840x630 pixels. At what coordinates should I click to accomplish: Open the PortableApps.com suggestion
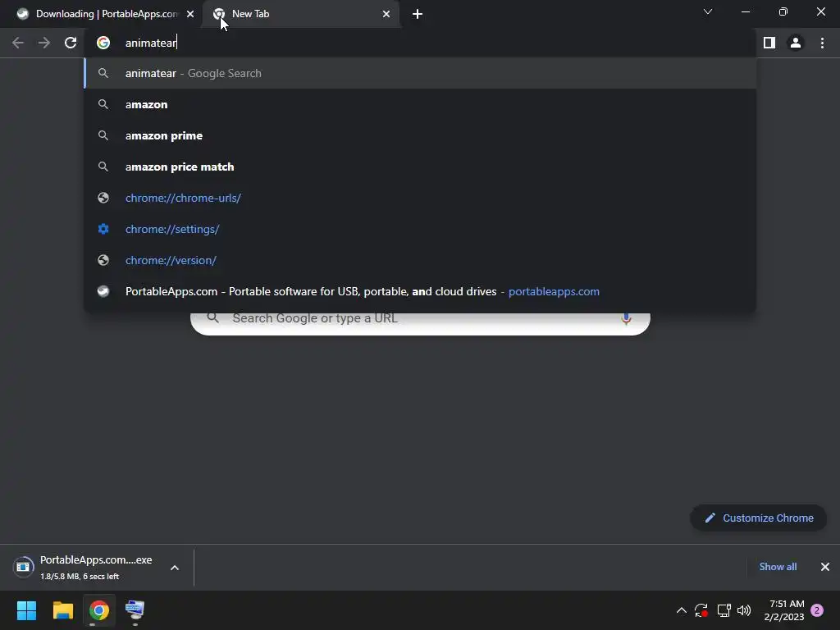pyautogui.click(x=420, y=291)
